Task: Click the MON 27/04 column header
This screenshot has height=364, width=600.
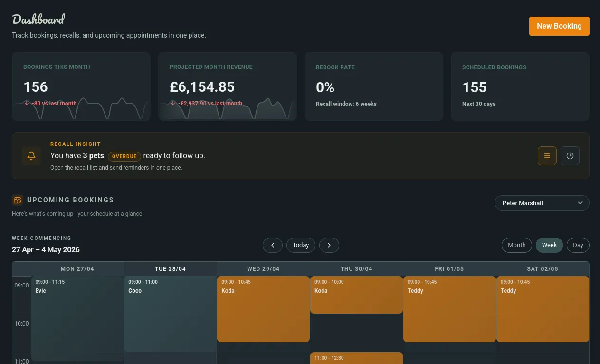Action: (77, 269)
